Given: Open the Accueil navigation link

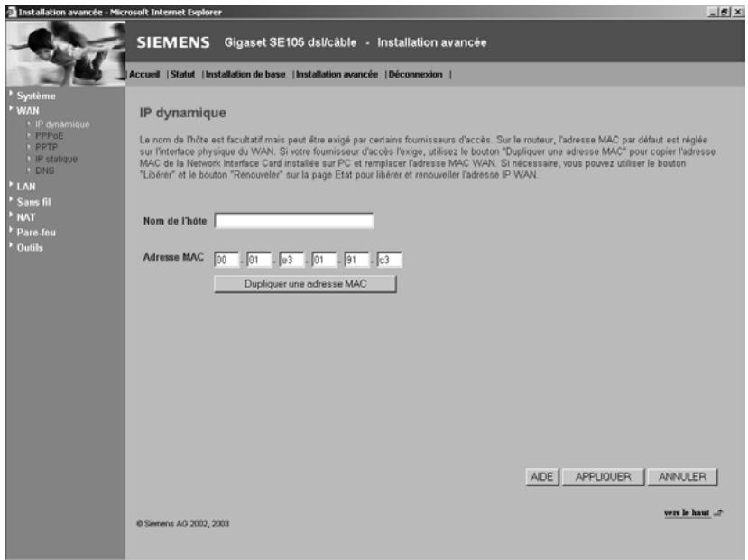Looking at the screenshot, I should coord(144,74).
